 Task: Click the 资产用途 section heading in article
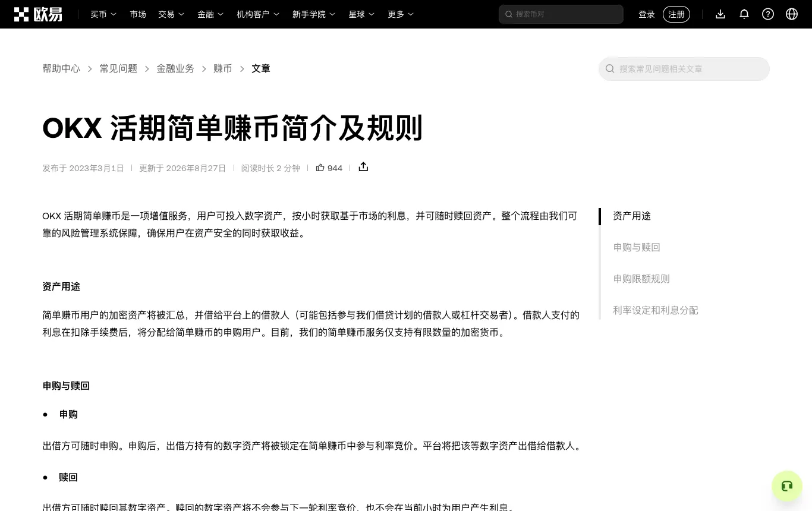coord(61,286)
